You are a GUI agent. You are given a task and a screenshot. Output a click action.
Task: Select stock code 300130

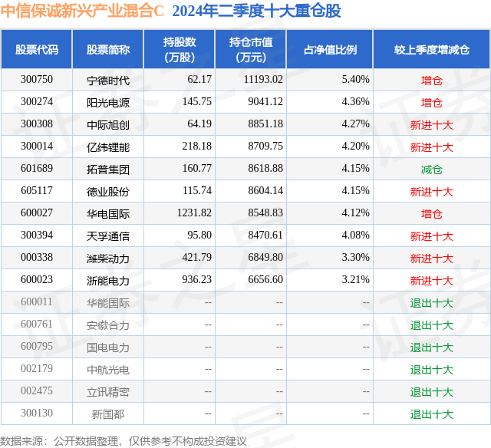[x=37, y=413]
